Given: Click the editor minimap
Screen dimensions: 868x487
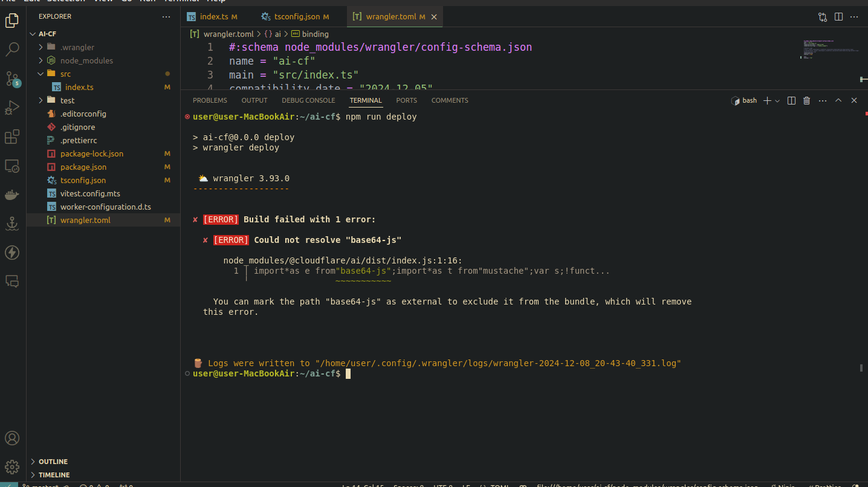Looking at the screenshot, I should coord(831,50).
